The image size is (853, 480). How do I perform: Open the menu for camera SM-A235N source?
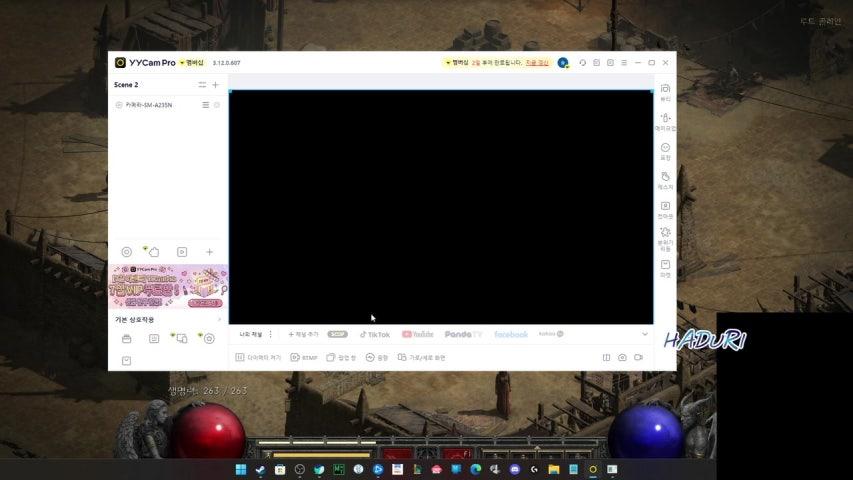click(x=206, y=105)
